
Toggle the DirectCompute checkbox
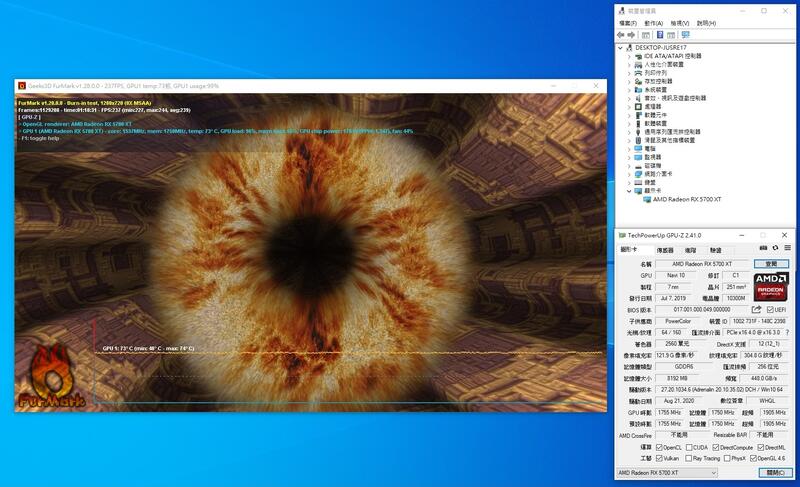716,447
